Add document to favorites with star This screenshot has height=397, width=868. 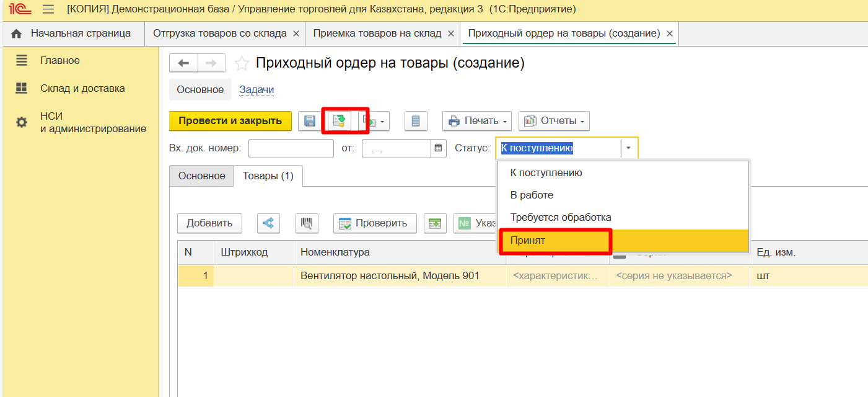point(242,63)
